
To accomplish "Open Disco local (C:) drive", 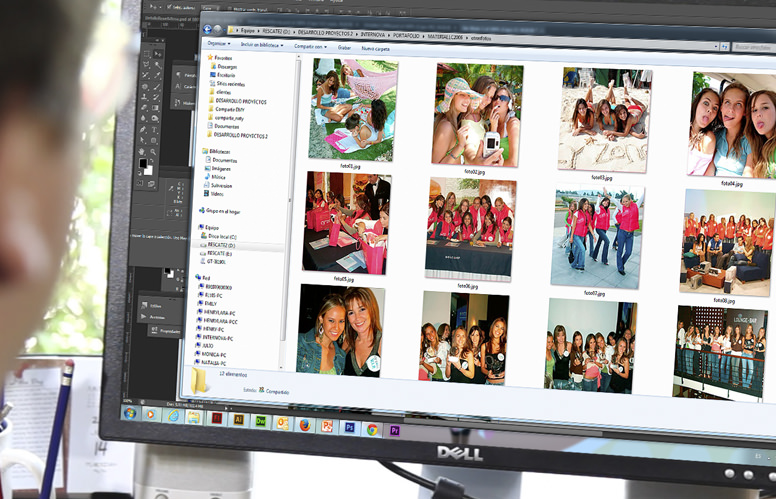I will coord(218,237).
